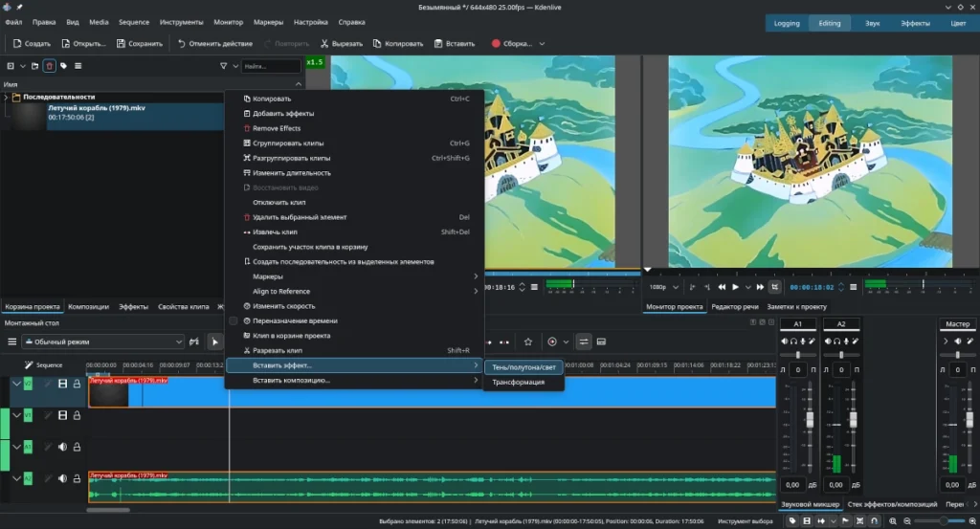Choose Разрезать клип from context menu

[354, 350]
